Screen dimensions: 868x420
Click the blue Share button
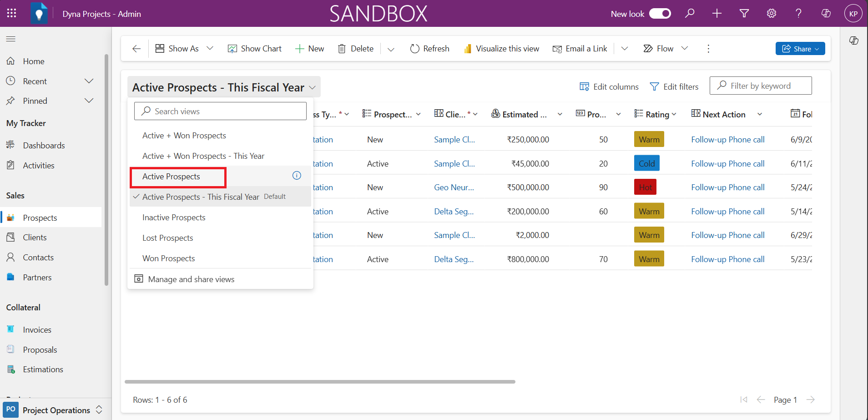pos(800,49)
